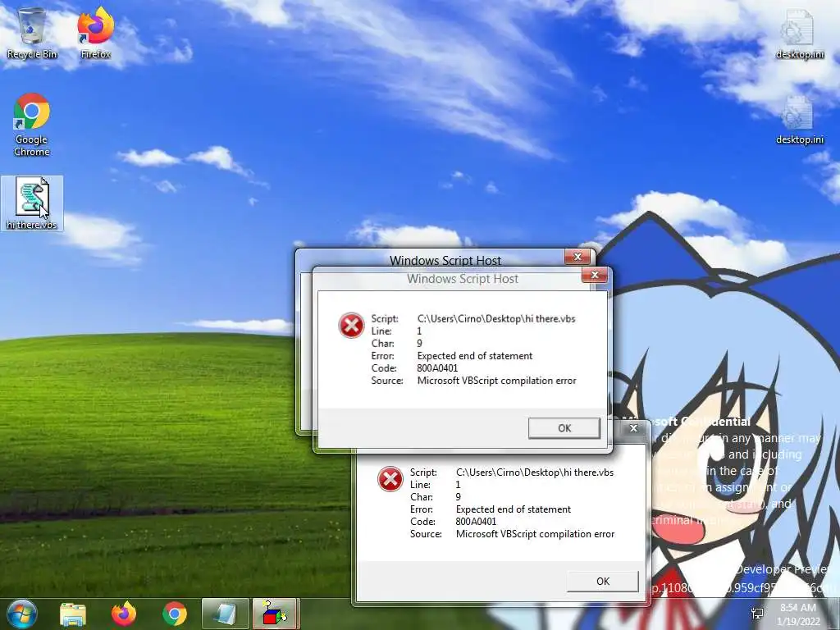Open the Windows Start menu orb
This screenshot has width=840, height=630.
point(21,614)
